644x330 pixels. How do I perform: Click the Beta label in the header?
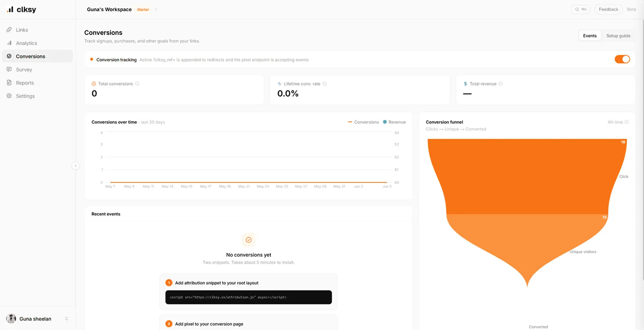pos(631,9)
